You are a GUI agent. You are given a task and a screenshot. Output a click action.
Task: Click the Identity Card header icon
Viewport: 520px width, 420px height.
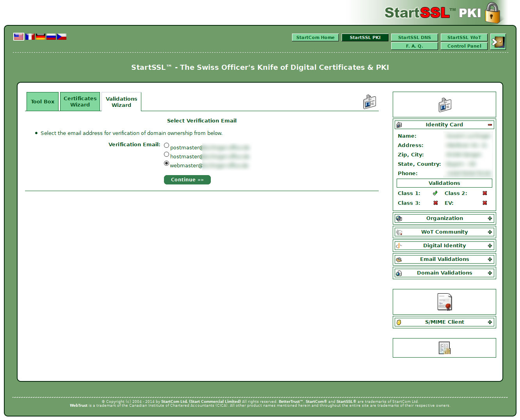(399, 125)
